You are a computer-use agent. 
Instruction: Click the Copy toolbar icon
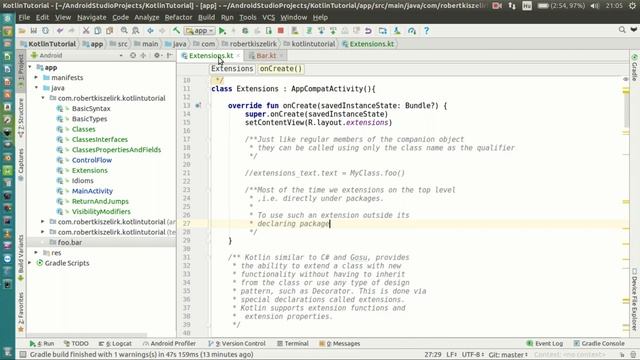(98, 31)
